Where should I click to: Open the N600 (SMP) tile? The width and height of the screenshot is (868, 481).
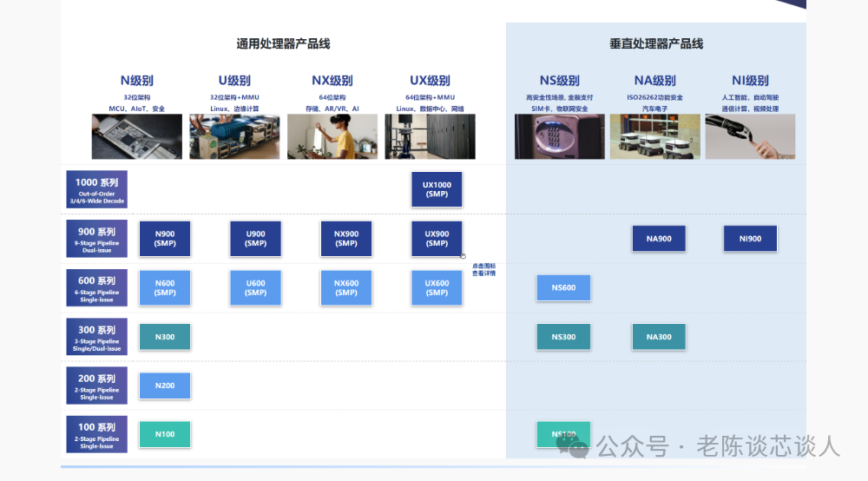tap(165, 288)
